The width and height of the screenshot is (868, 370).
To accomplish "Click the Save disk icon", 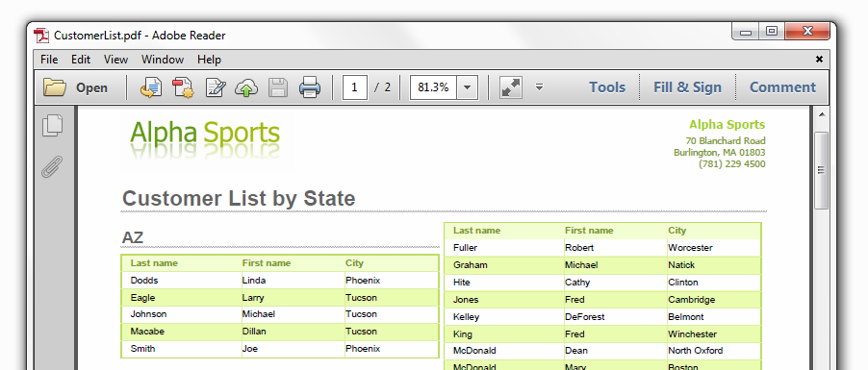I will tap(278, 87).
